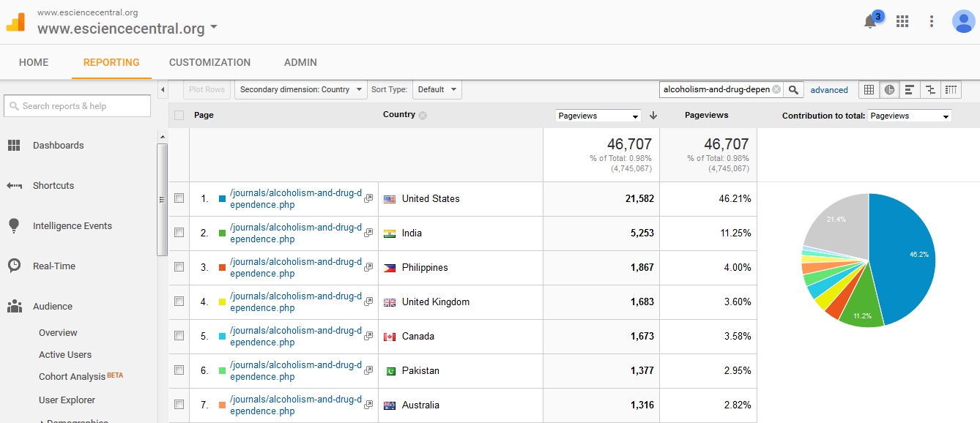Image resolution: width=980 pixels, height=423 pixels.
Task: Focus the Search reports & help field
Action: tap(77, 106)
